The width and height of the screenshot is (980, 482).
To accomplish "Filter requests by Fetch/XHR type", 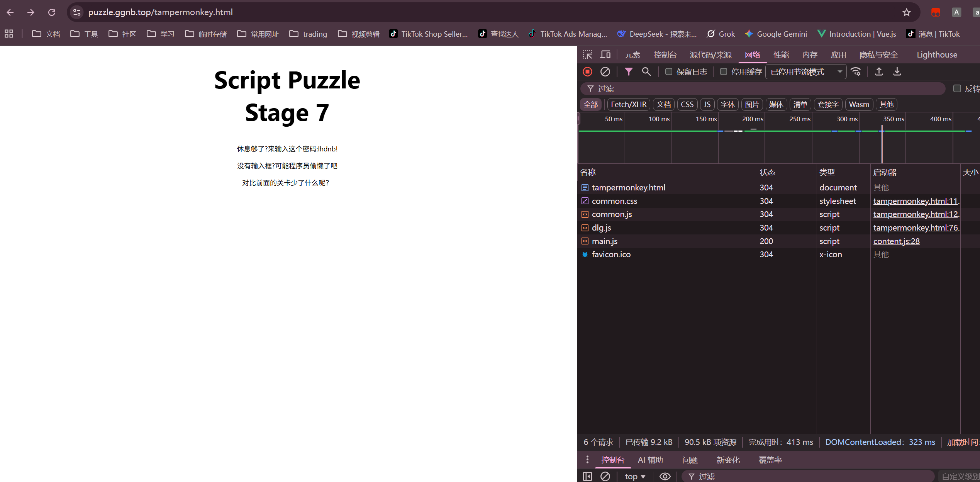I will pyautogui.click(x=628, y=105).
